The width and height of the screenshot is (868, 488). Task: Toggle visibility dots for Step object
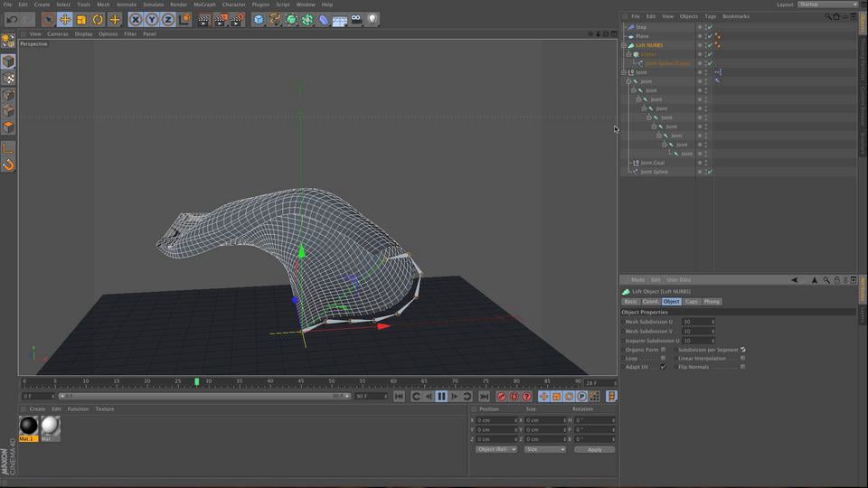pos(706,27)
